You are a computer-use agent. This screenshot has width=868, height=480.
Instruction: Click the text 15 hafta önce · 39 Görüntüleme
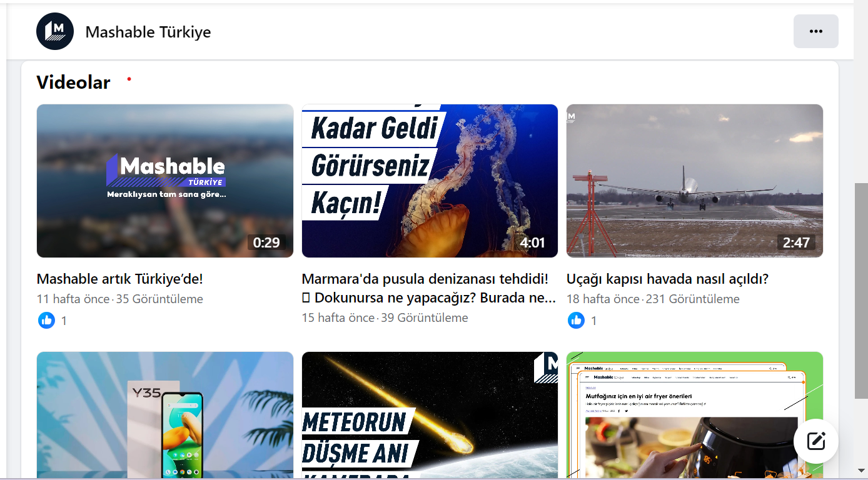point(385,317)
